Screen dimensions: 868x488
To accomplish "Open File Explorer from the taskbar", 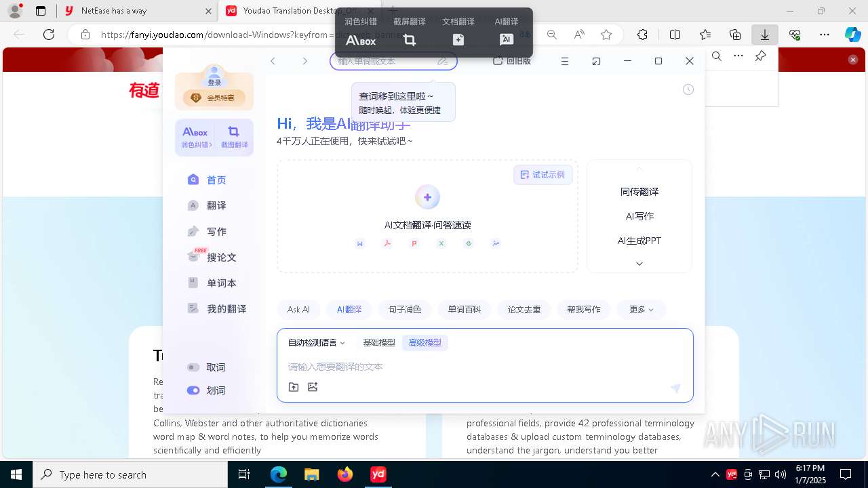I will point(311,474).
